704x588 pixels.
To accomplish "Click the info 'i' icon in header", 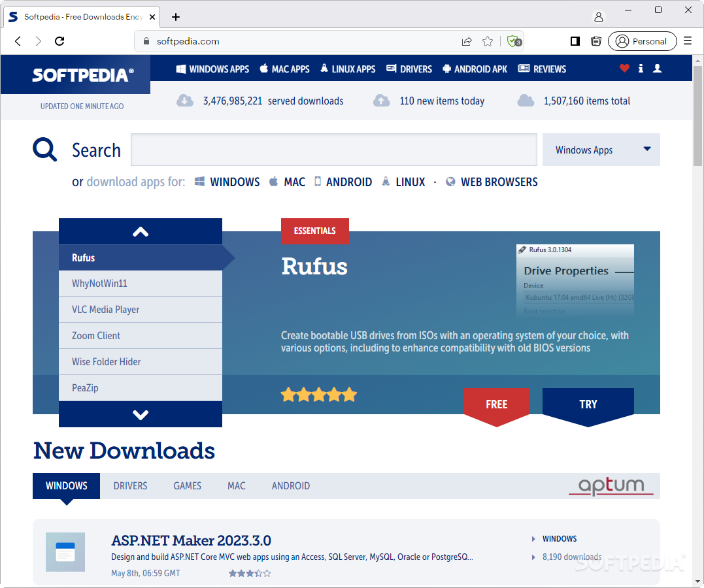I will point(641,68).
